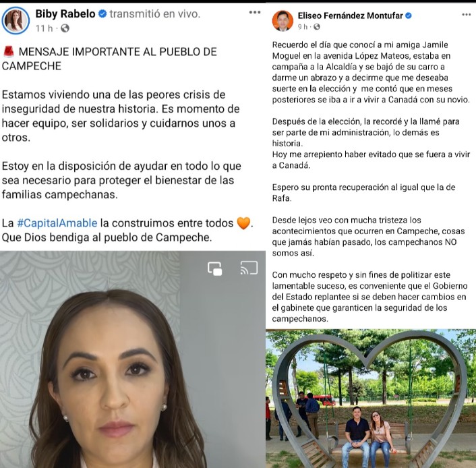Screen dimensions: 476x468
Task: Open options menu on Biby Rabelo's post
Action: [255, 12]
